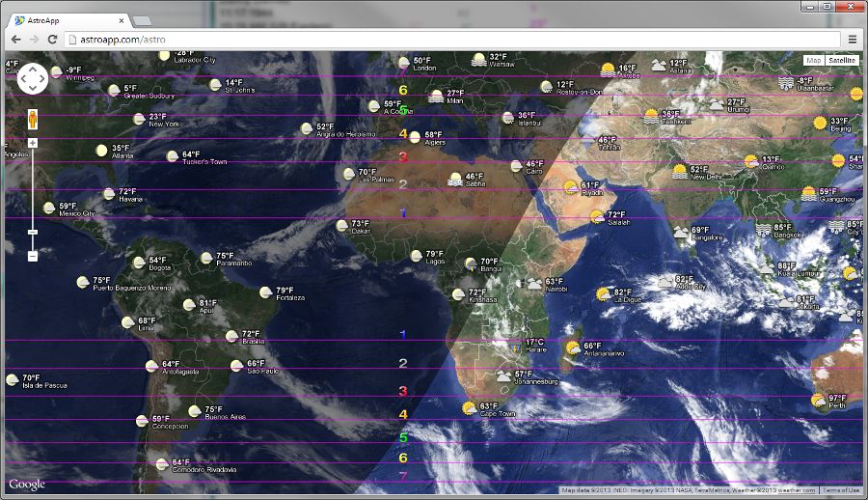
Task: Open a new browser tab
Action: (x=141, y=20)
